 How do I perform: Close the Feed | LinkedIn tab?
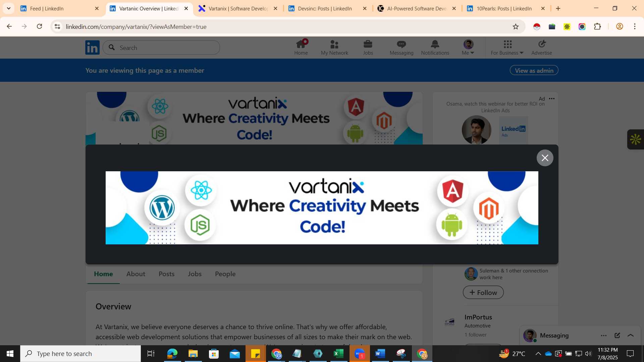97,8
